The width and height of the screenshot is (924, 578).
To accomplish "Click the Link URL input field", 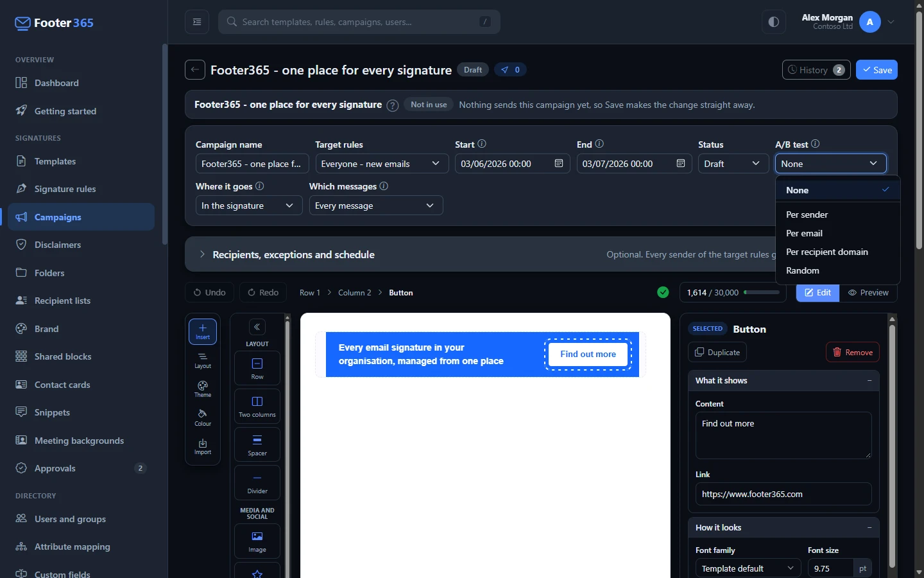I will [x=783, y=494].
